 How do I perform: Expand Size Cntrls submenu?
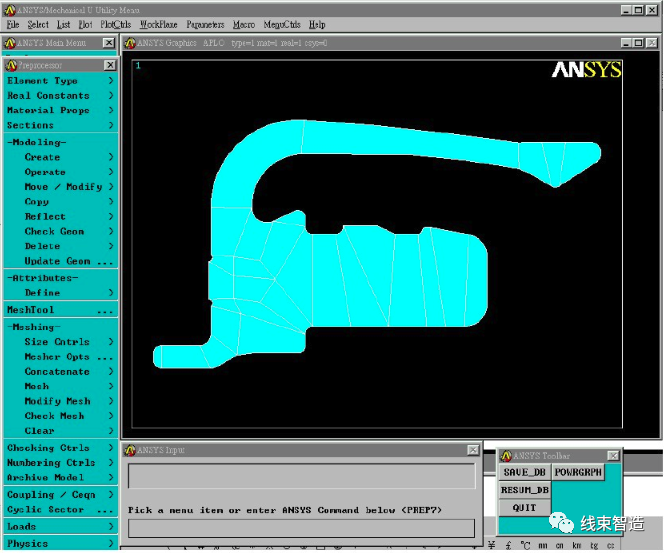tap(60, 342)
